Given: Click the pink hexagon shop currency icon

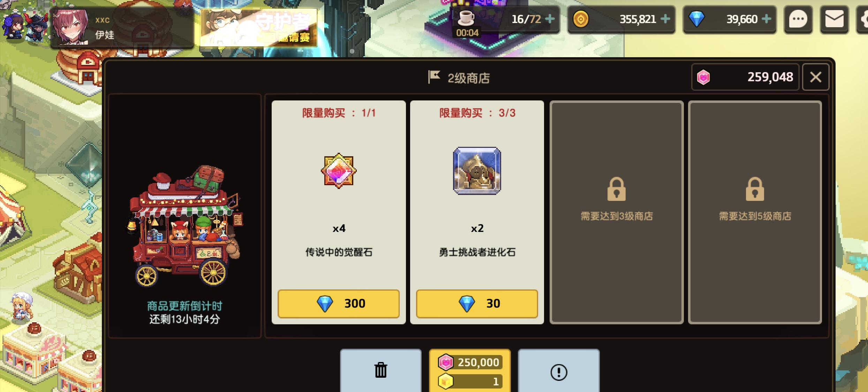Looking at the screenshot, I should tap(703, 77).
